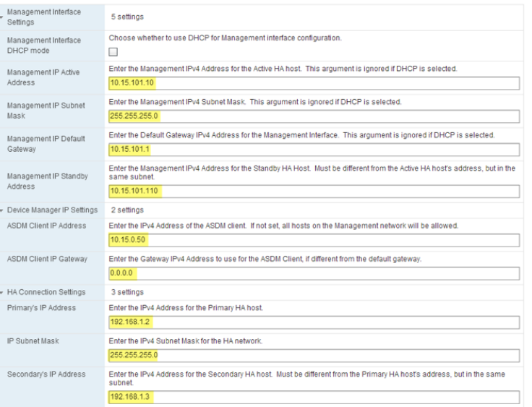This screenshot has height=407, width=532.
Task: Click the Secondary's IP Address input box
Action: (313, 397)
